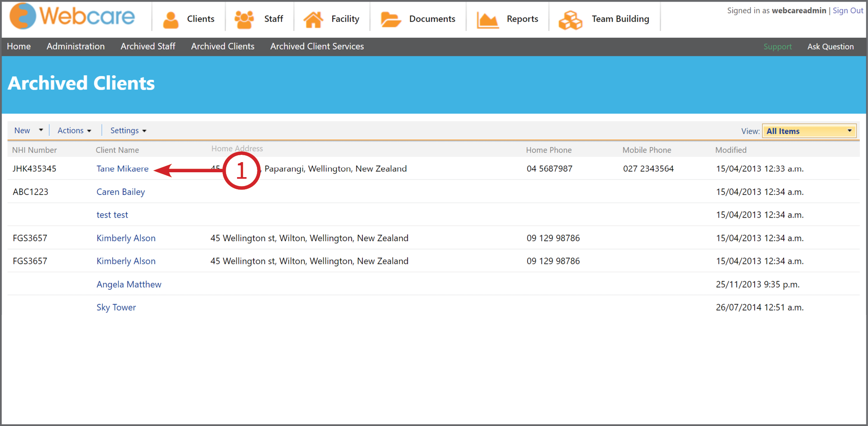Image resolution: width=868 pixels, height=426 pixels.
Task: Open the Administration menu item
Action: point(76,46)
